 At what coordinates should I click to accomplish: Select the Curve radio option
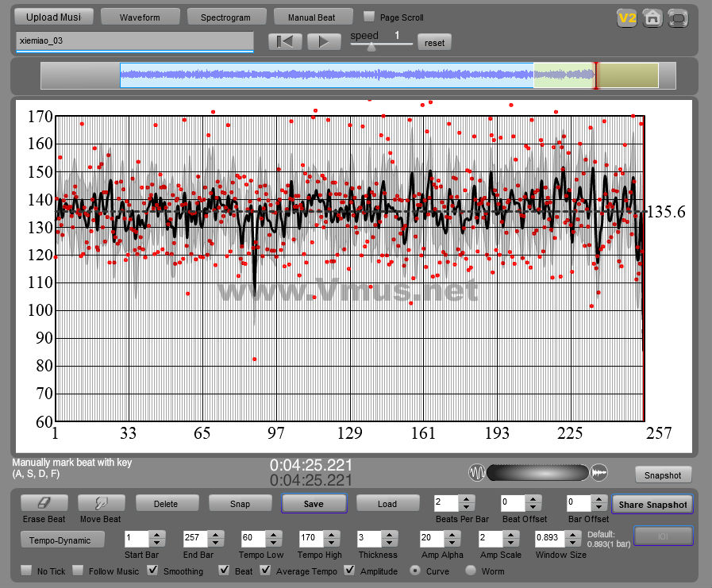click(415, 571)
